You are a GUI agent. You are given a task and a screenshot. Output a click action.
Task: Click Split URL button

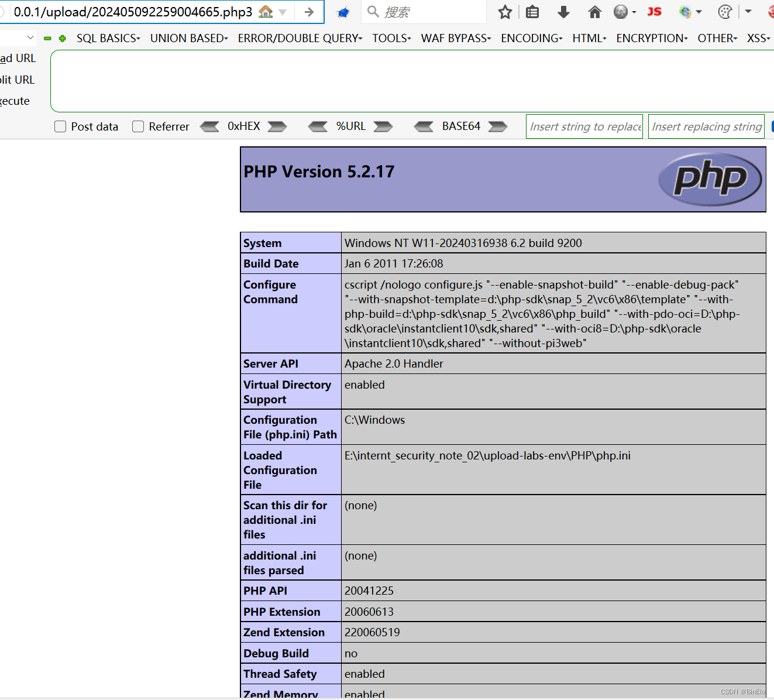tap(17, 80)
